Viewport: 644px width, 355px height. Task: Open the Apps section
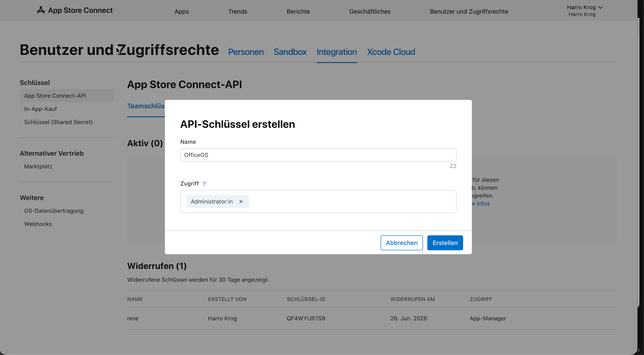[182, 11]
